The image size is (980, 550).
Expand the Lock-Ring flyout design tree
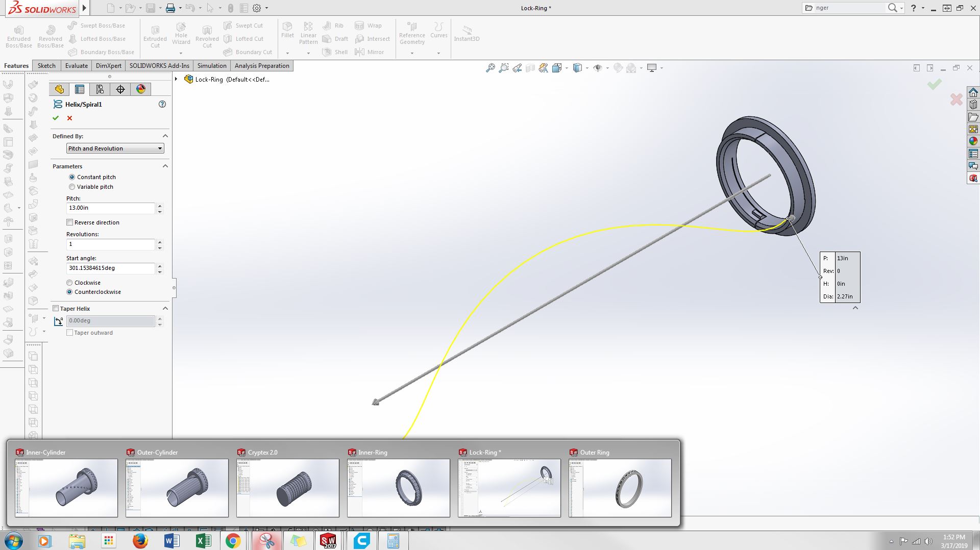coord(176,79)
